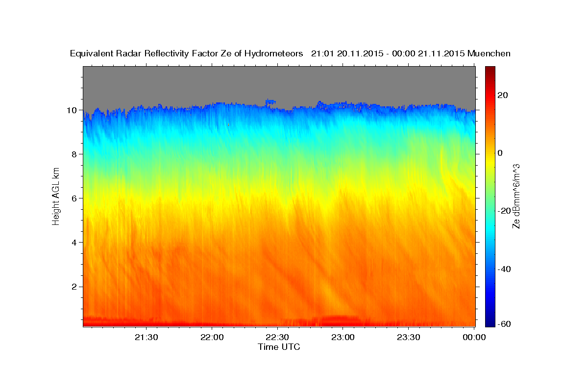This screenshot has height=392, width=588.
Task: Click the height tick label 4
Action: click(x=75, y=243)
